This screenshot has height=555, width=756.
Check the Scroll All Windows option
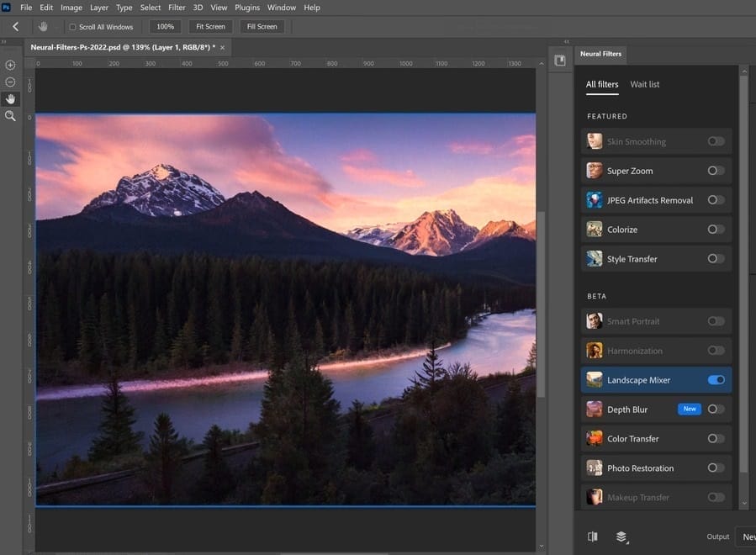coord(73,26)
